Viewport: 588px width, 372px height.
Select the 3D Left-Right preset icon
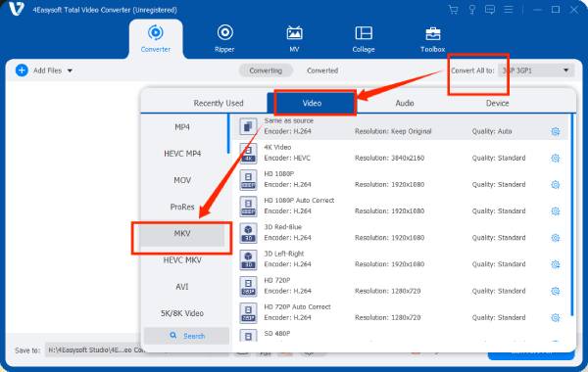(x=248, y=259)
